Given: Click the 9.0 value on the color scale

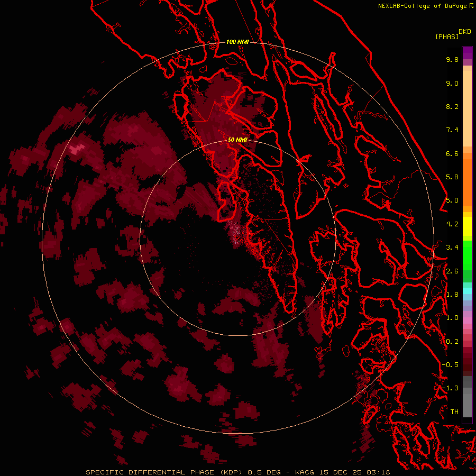Looking at the screenshot, I should pyautogui.click(x=452, y=83).
